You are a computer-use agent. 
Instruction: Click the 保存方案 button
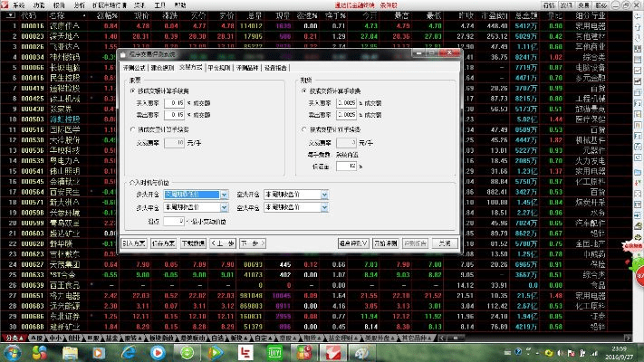(x=163, y=243)
